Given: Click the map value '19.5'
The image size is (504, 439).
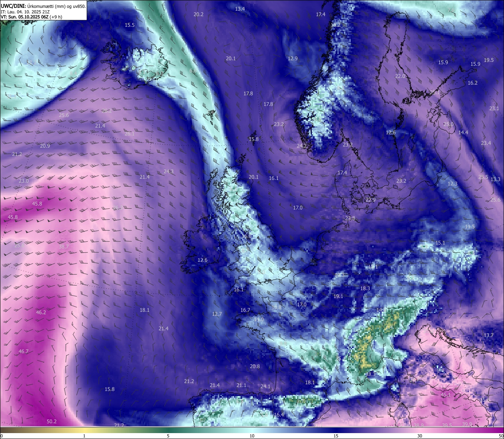Looking at the screenshot, I should [x=489, y=60].
